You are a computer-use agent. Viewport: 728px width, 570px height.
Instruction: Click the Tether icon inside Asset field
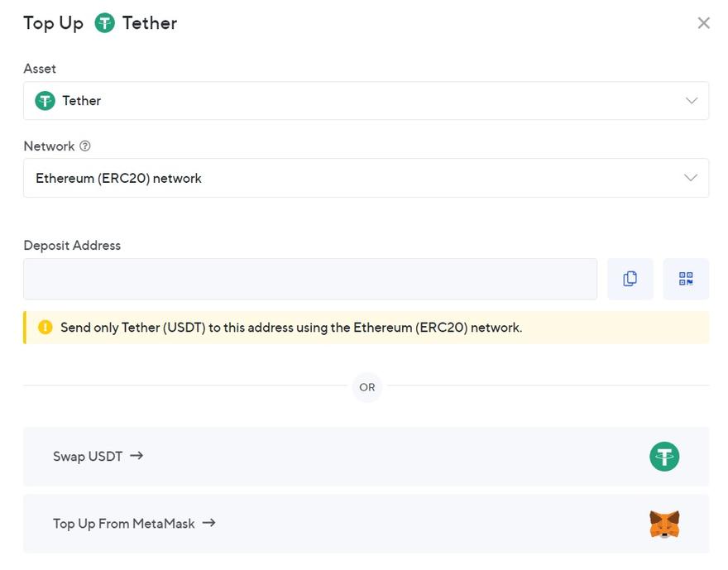click(x=45, y=101)
